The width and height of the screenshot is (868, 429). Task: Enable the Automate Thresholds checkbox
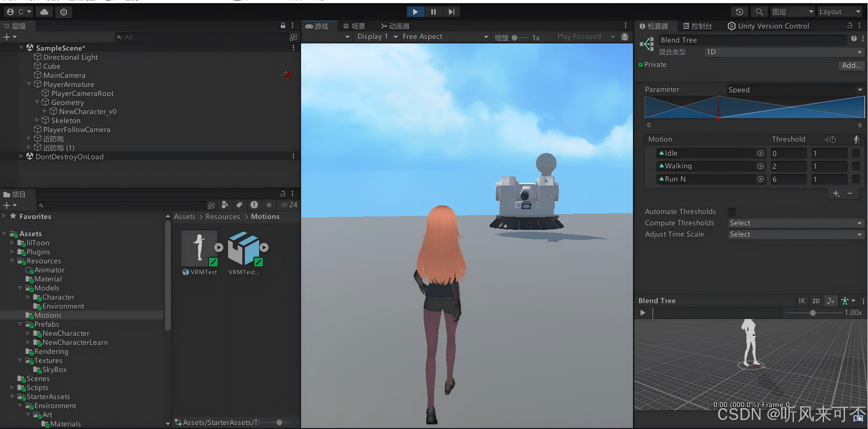(x=732, y=211)
